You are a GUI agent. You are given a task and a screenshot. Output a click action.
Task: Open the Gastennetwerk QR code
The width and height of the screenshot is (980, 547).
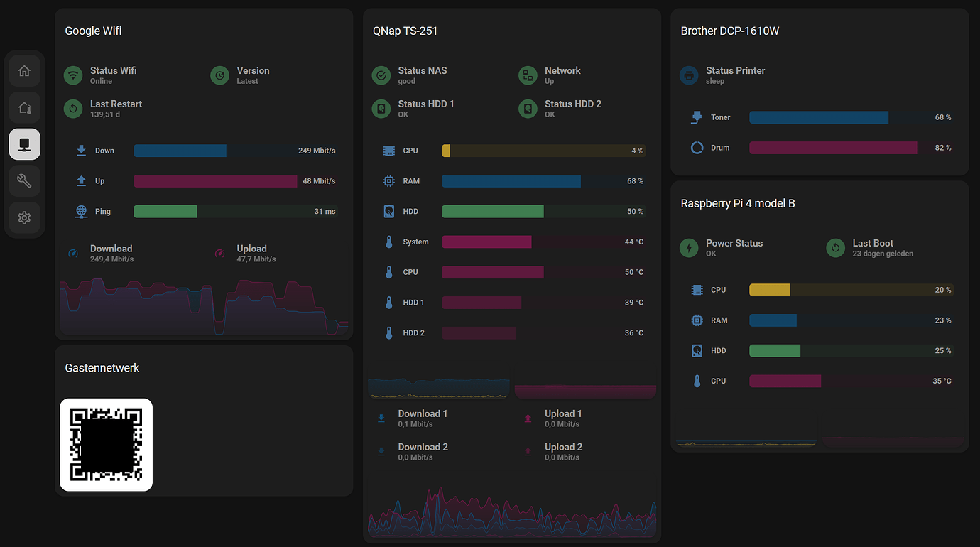[106, 445]
